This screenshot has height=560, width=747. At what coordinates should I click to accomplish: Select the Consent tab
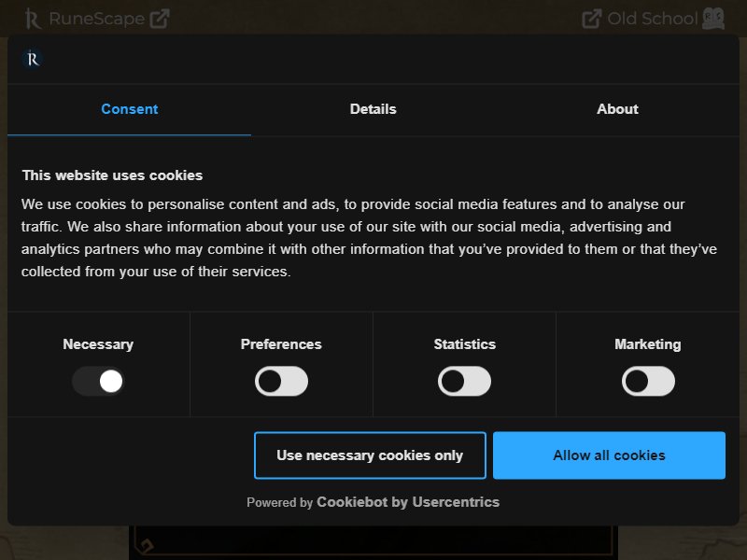pos(129,109)
